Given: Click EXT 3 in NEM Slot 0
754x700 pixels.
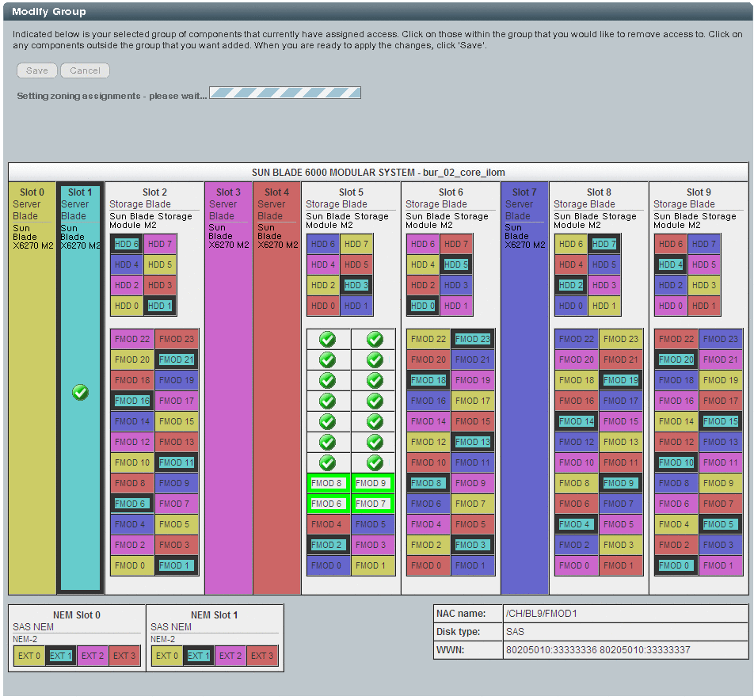Looking at the screenshot, I should (x=124, y=656).
